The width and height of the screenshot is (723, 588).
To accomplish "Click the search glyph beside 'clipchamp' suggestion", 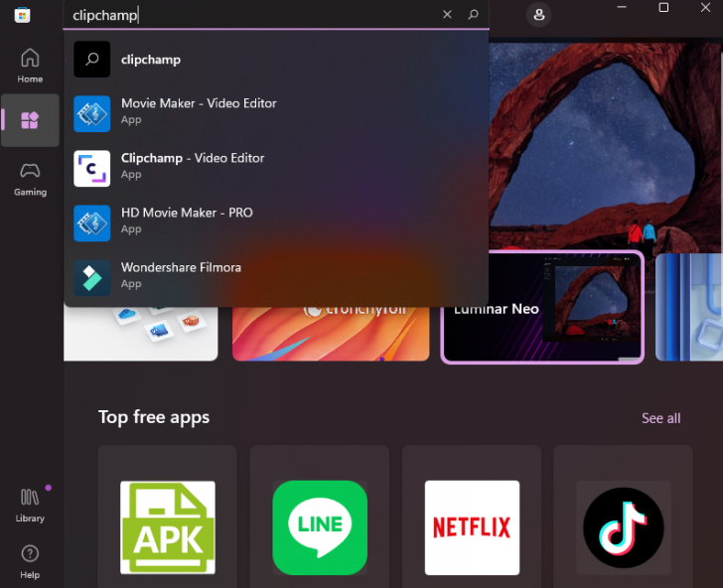I will (x=91, y=59).
